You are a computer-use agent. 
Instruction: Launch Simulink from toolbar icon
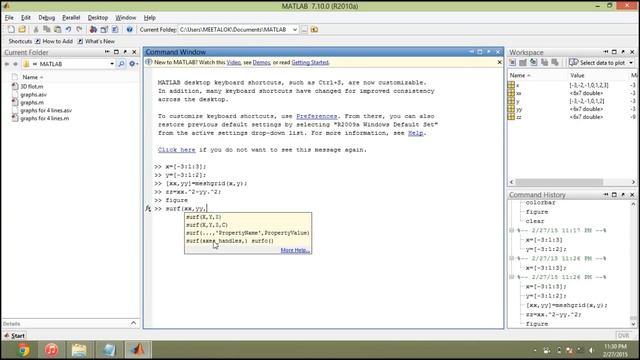click(x=93, y=29)
